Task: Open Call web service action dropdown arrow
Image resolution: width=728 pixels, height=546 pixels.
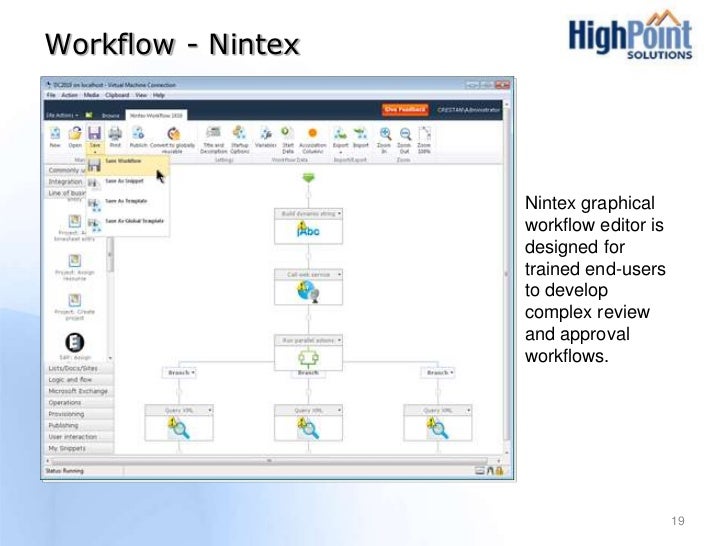Action: coord(339,274)
